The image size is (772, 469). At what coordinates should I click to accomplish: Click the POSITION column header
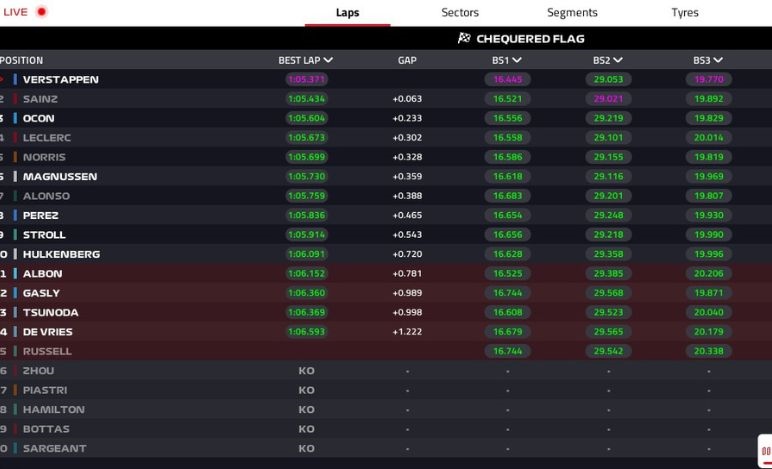click(x=22, y=60)
